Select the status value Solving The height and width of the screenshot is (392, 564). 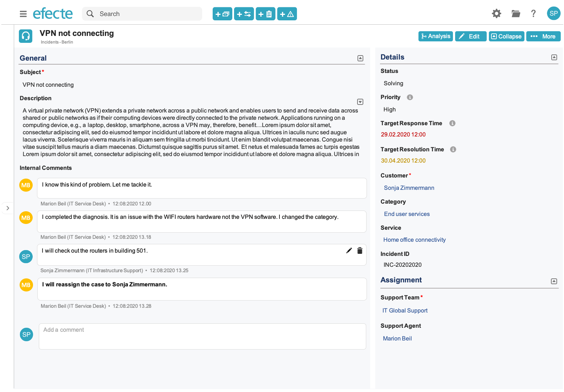pos(393,83)
